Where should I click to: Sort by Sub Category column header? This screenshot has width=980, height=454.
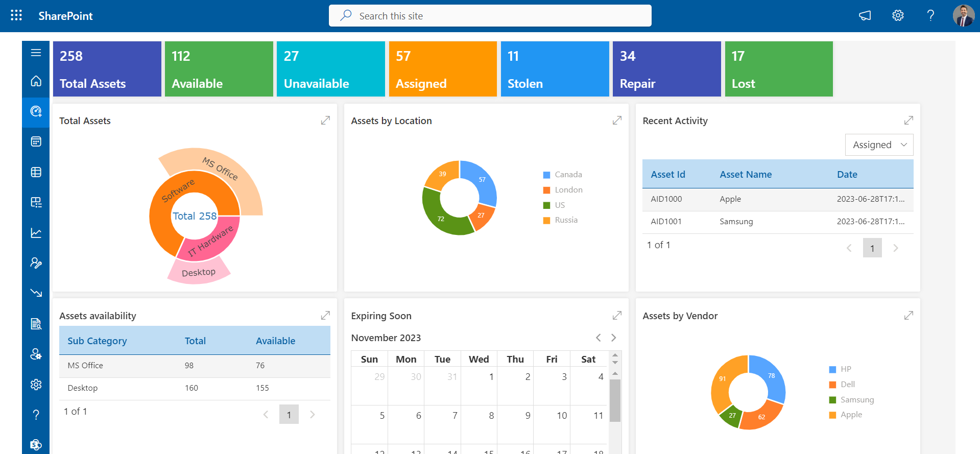(97, 341)
